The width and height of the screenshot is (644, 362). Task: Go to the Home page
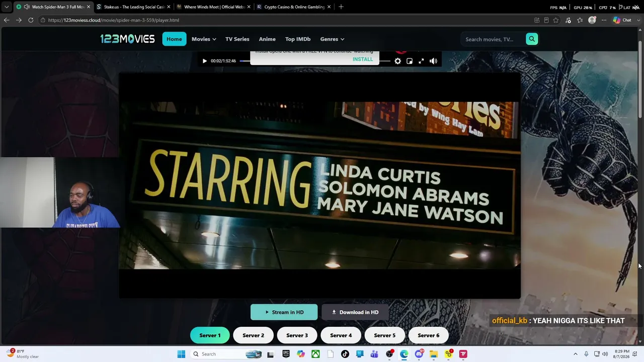click(x=174, y=39)
